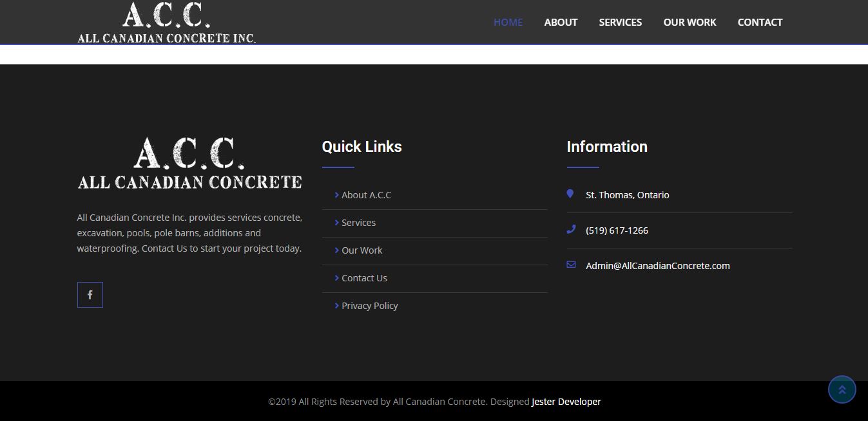Click the Information heading
The height and width of the screenshot is (421, 868).
coord(607,147)
